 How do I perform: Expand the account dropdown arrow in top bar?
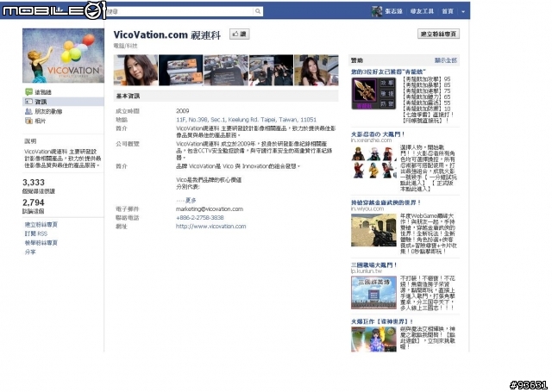(463, 11)
